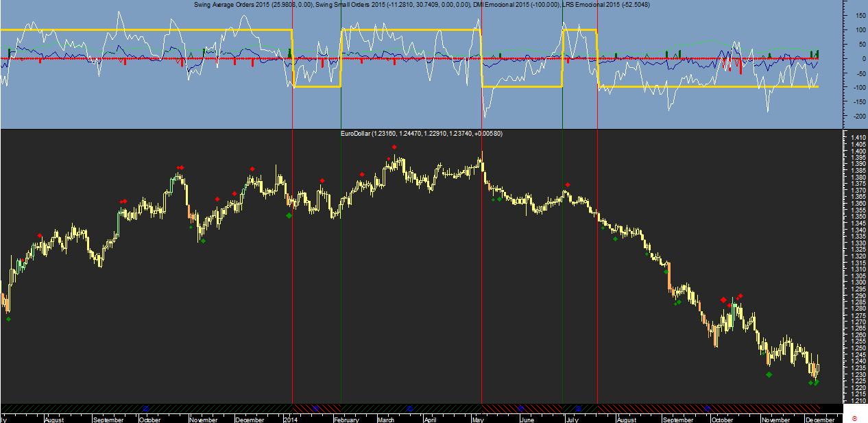Click the 1.350 price axis value
This screenshot has width=868, height=423.
pyautogui.click(x=858, y=217)
